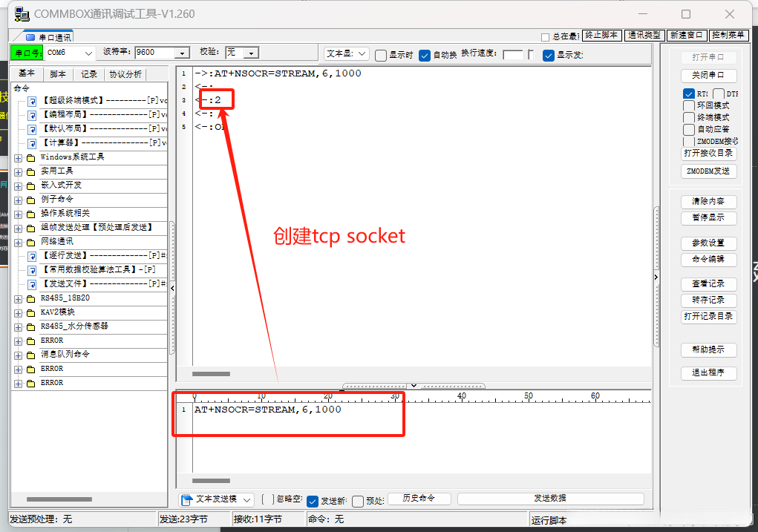Expand the 组帧发送处理 tree node
The height and width of the screenshot is (532, 758).
pyautogui.click(x=19, y=229)
